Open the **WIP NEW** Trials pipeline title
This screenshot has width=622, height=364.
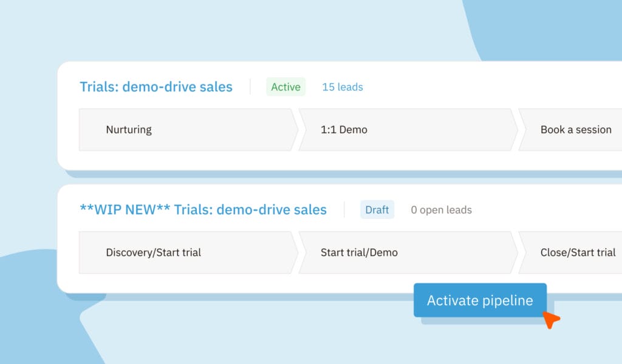tap(203, 210)
